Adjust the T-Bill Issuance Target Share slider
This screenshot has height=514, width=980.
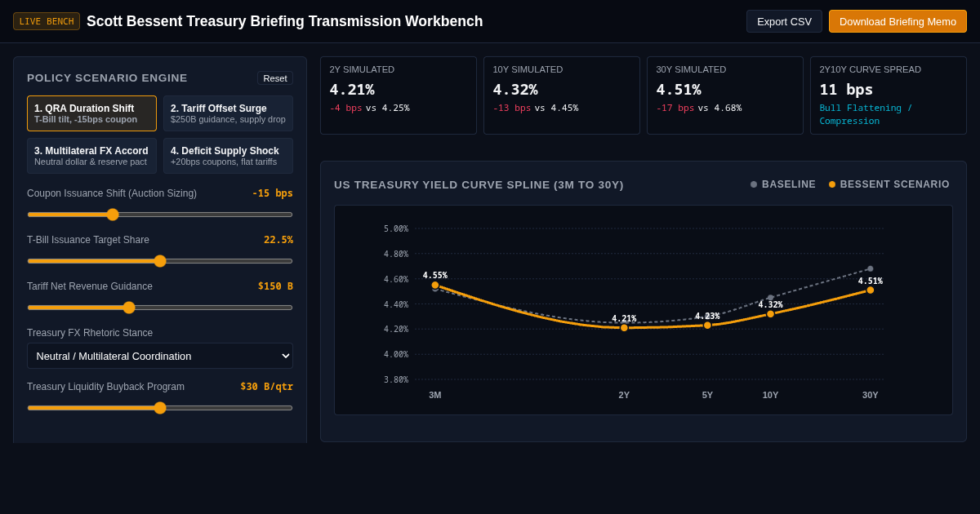pos(160,261)
